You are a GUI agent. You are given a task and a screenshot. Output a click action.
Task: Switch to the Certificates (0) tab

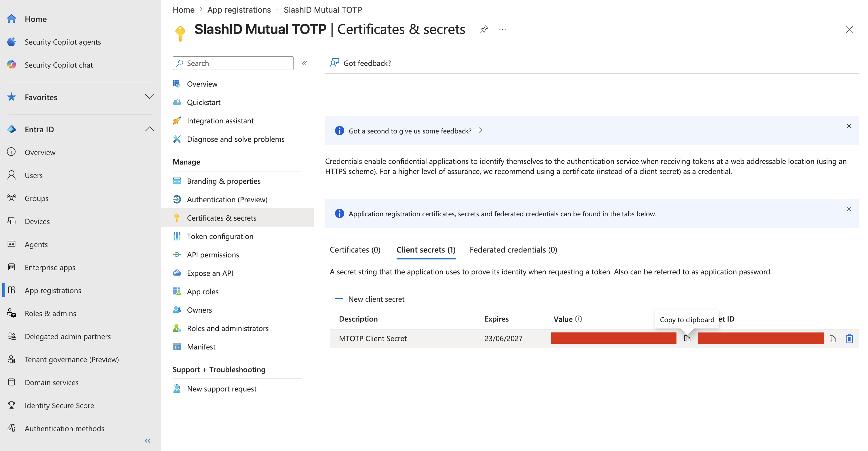coord(355,250)
